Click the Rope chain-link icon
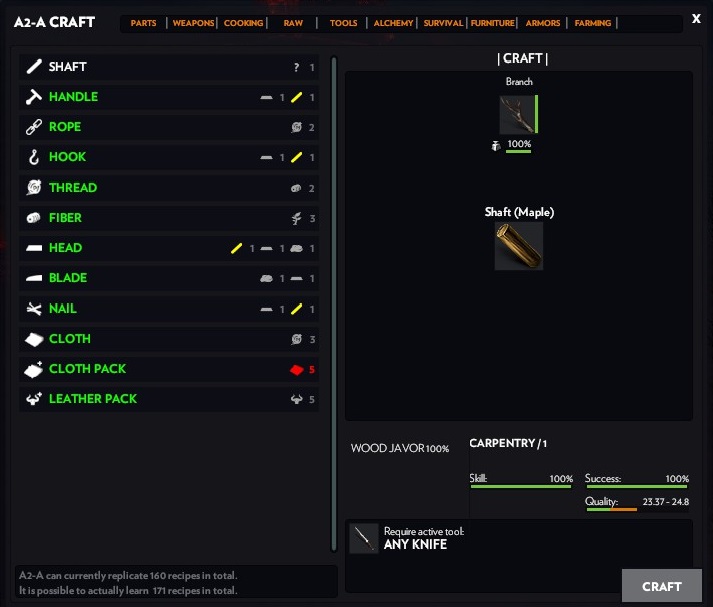This screenshot has height=607, width=713. pos(34,127)
